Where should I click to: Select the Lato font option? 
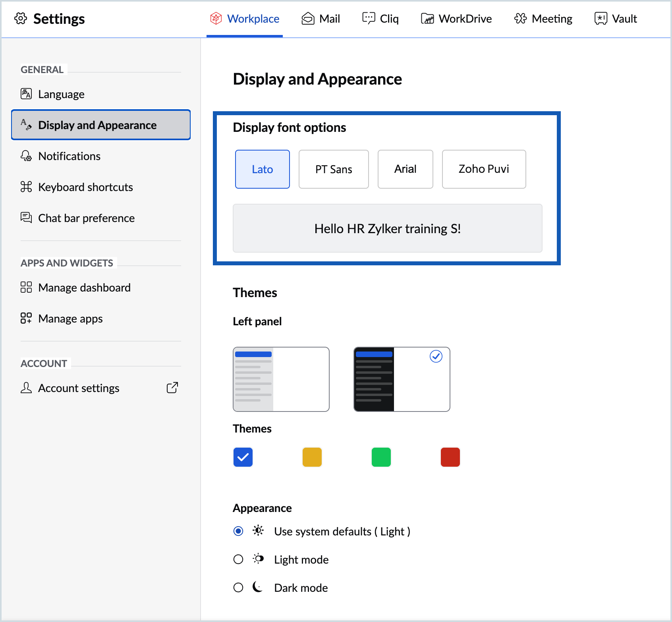263,169
